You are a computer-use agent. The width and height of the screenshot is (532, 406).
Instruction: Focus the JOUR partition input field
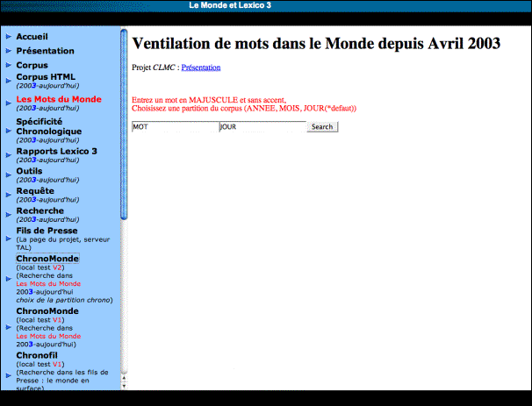point(263,127)
